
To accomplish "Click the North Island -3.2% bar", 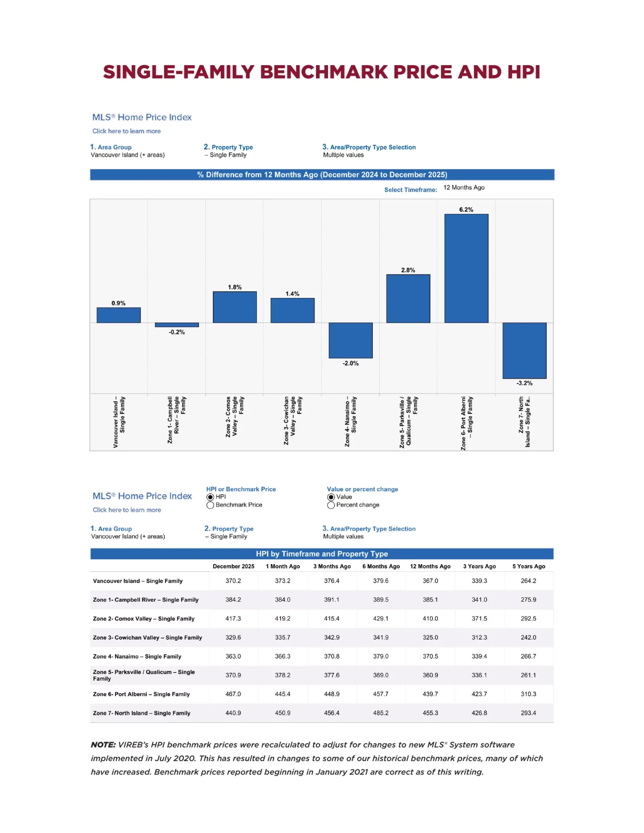I will click(524, 350).
